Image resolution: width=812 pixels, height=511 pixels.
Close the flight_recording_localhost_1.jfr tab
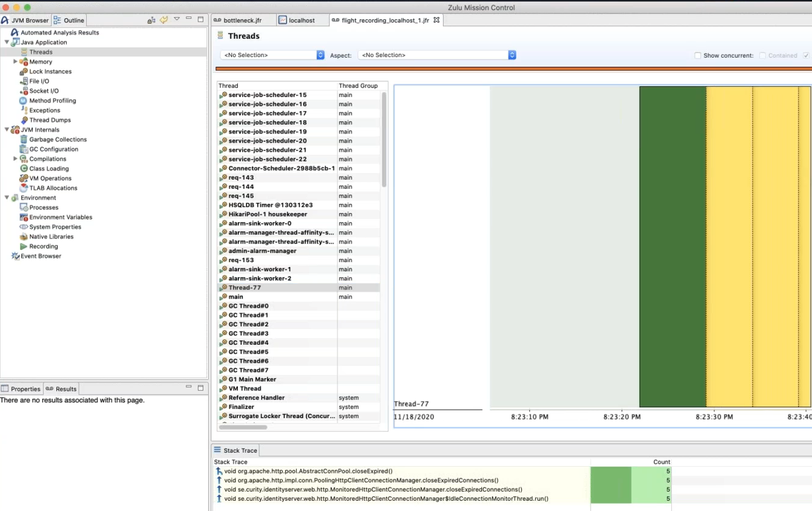click(436, 20)
